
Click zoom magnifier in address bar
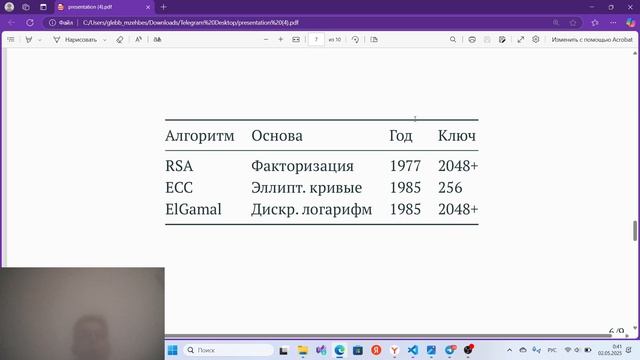point(556,22)
